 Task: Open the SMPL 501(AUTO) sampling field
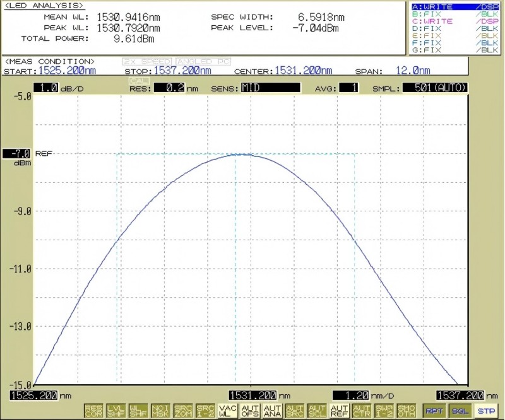[435, 88]
